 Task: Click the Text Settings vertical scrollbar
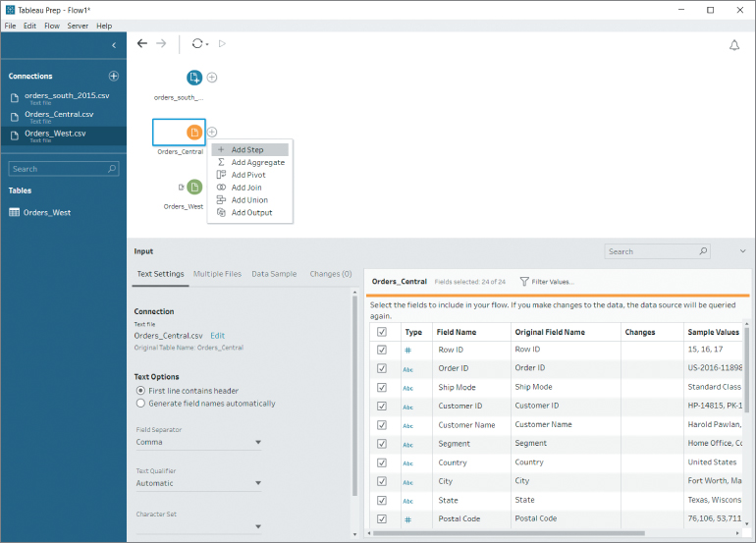pos(354,396)
